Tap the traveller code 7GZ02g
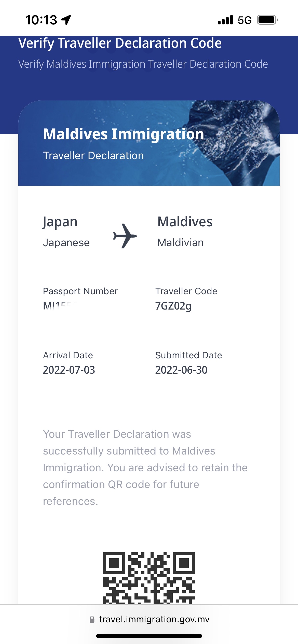 pyautogui.click(x=173, y=306)
